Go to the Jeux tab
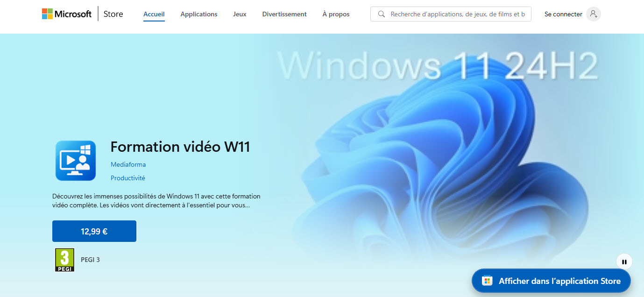Screen dimensions: 644x297 pyautogui.click(x=240, y=14)
